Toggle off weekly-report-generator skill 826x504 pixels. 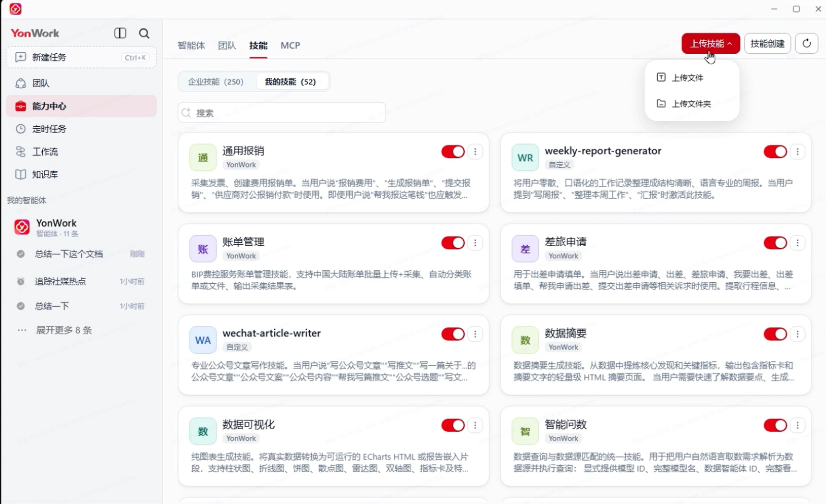tap(775, 152)
